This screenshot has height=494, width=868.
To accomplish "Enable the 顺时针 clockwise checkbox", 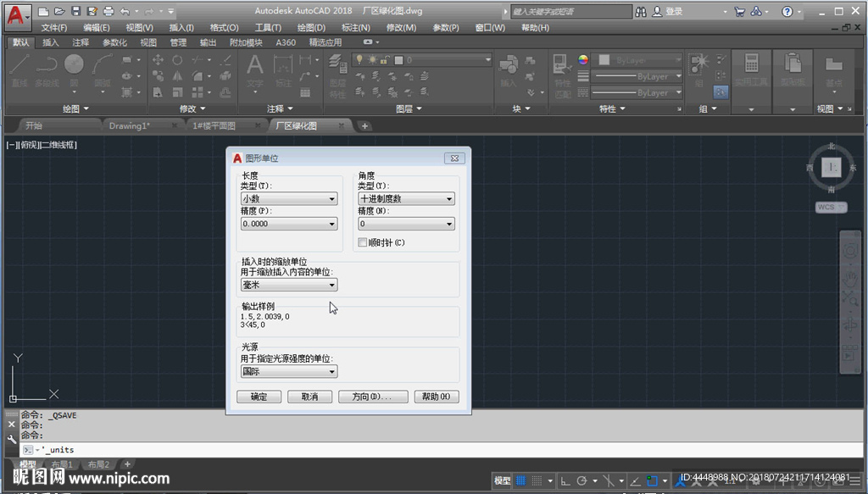I will [363, 242].
